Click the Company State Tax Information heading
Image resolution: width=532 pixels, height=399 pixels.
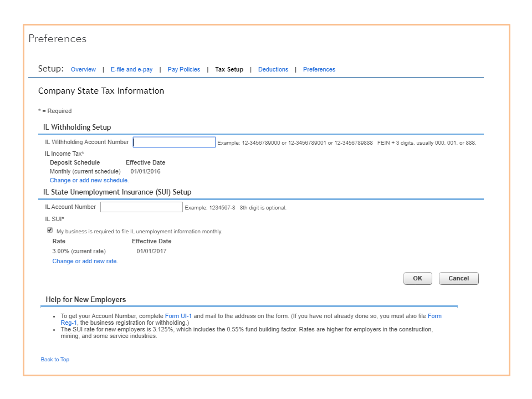tap(101, 91)
